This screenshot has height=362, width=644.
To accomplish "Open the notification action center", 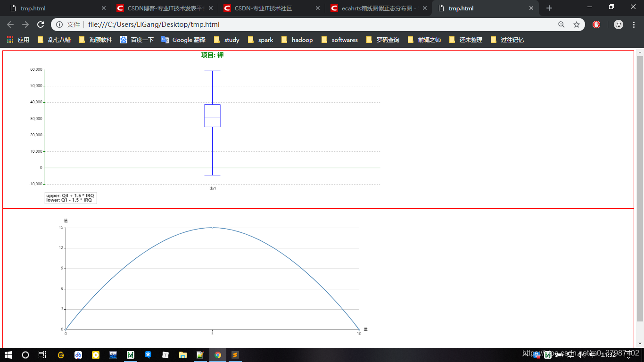I will (x=628, y=355).
